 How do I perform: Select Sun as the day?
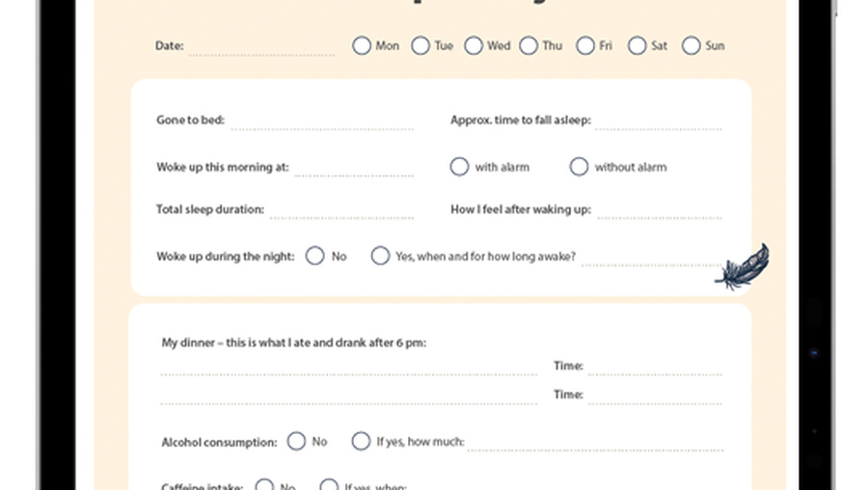tap(691, 45)
